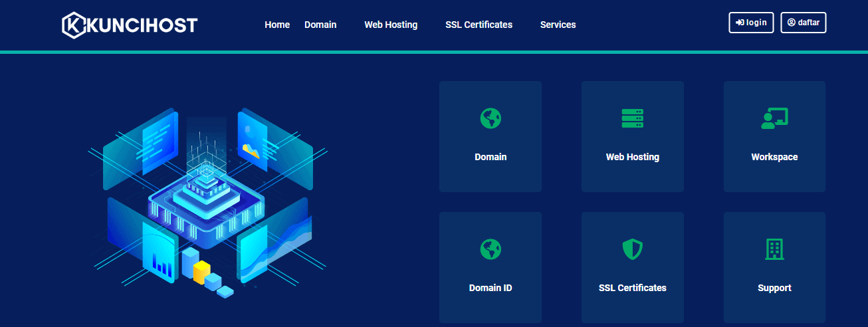Select the Workspace presenter screen icon
The width and height of the screenshot is (868, 327).
[x=774, y=118]
